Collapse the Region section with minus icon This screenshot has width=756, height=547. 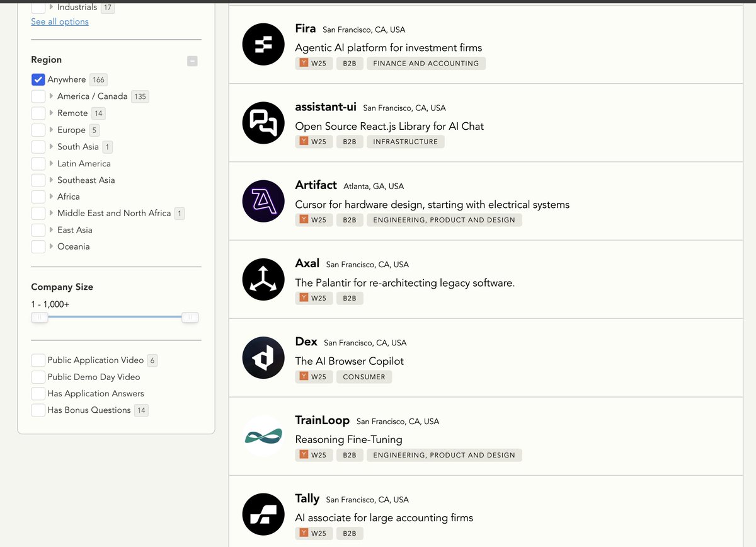[x=193, y=61]
